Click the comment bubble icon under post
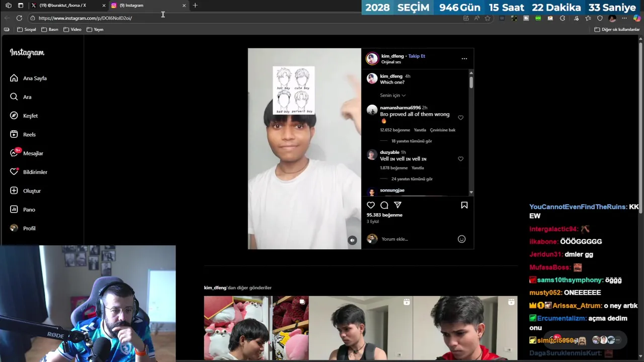Screen dimensions: 644x362 coord(384,205)
